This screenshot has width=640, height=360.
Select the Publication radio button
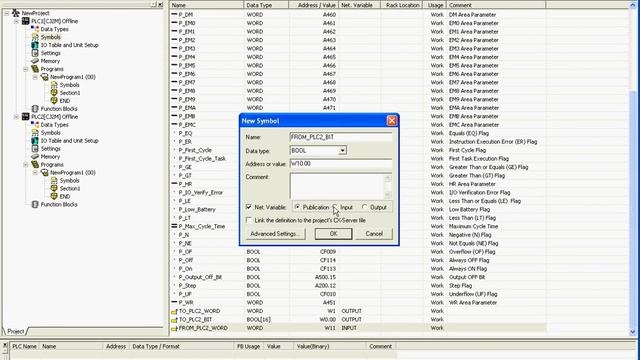(x=297, y=207)
